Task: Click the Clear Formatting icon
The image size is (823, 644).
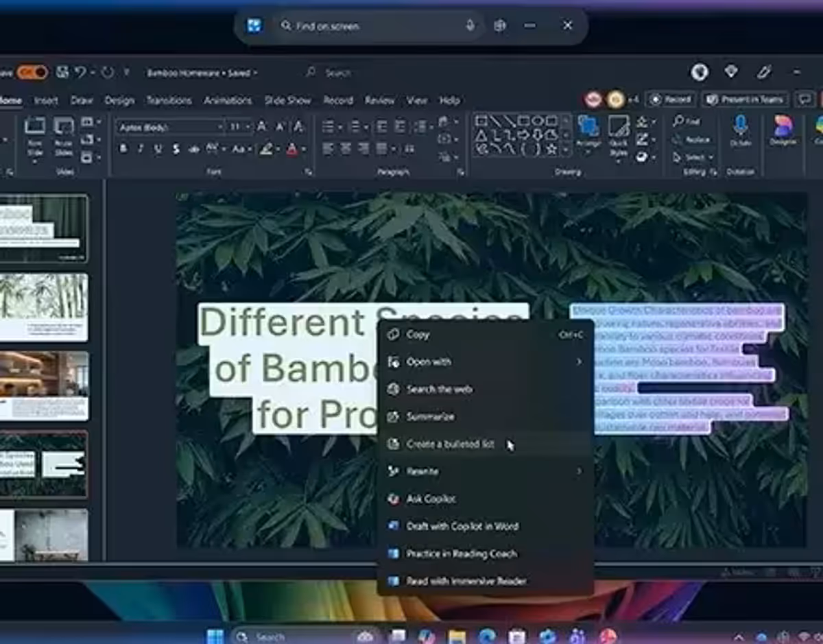Action: pos(298,127)
